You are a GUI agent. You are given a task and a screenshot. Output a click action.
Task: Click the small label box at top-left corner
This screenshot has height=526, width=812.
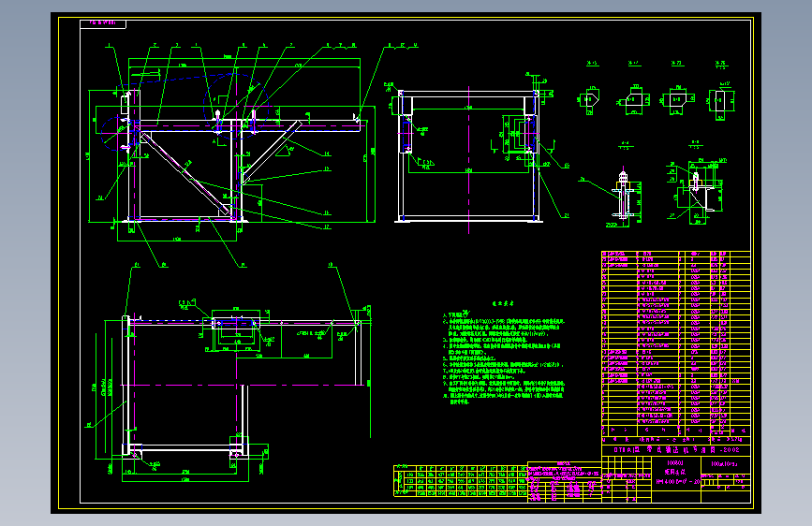point(102,23)
